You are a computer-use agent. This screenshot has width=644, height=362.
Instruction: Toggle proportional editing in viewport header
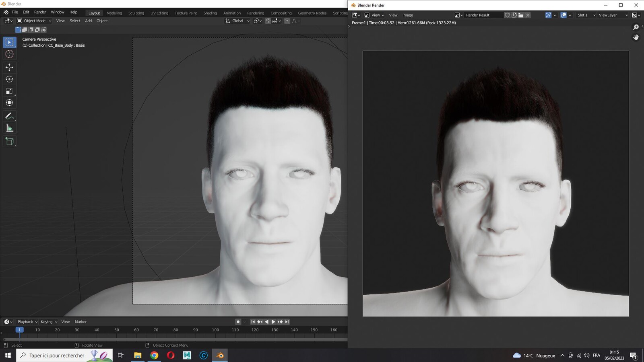coord(287,21)
